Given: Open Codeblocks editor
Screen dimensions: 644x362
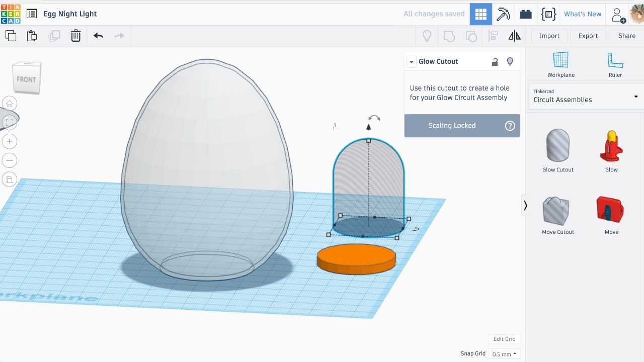Looking at the screenshot, I should tap(548, 14).
